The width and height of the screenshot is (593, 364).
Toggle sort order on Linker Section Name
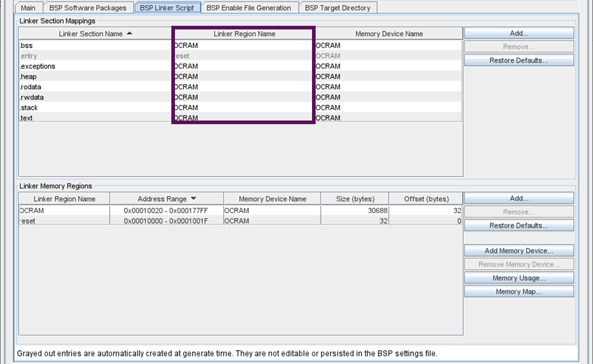[x=95, y=33]
